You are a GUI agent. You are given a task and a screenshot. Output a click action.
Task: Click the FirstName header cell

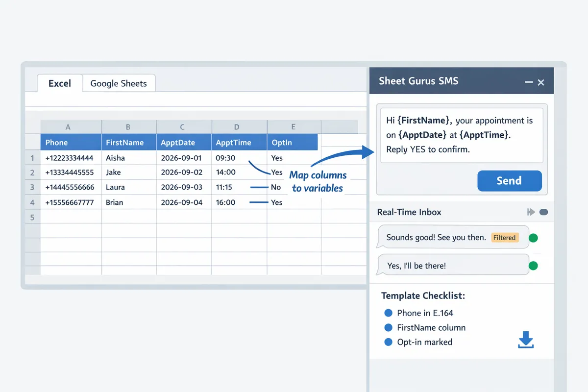click(129, 143)
